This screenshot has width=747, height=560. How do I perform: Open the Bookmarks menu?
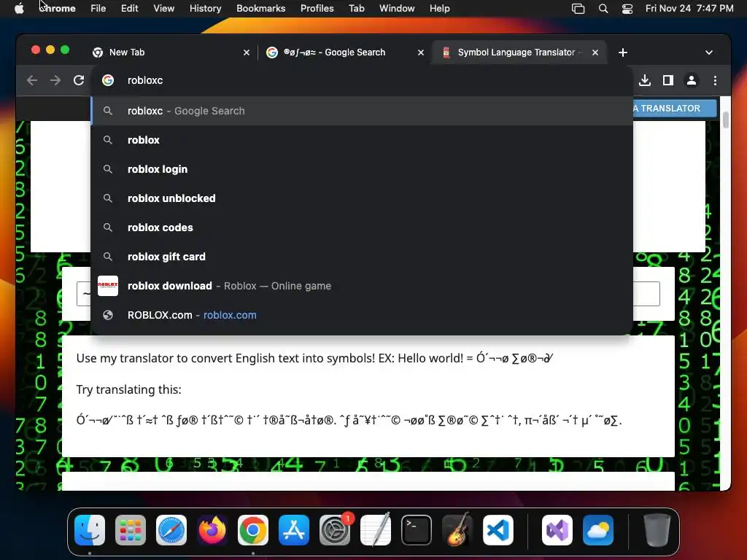pyautogui.click(x=260, y=8)
